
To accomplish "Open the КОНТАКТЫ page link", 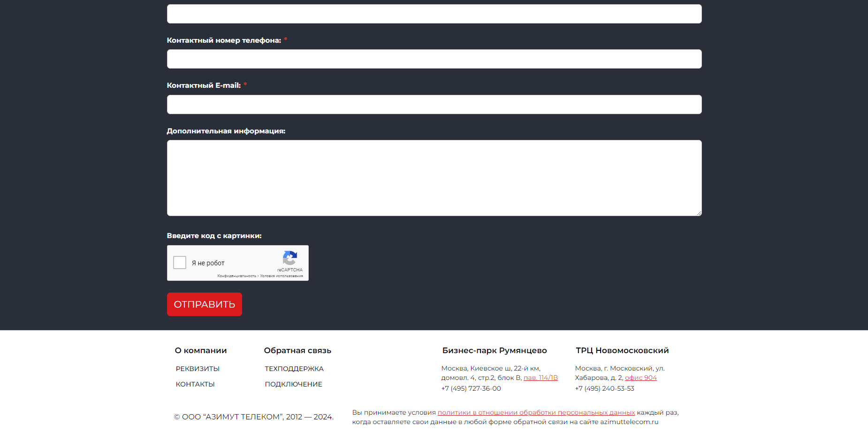I will [195, 384].
